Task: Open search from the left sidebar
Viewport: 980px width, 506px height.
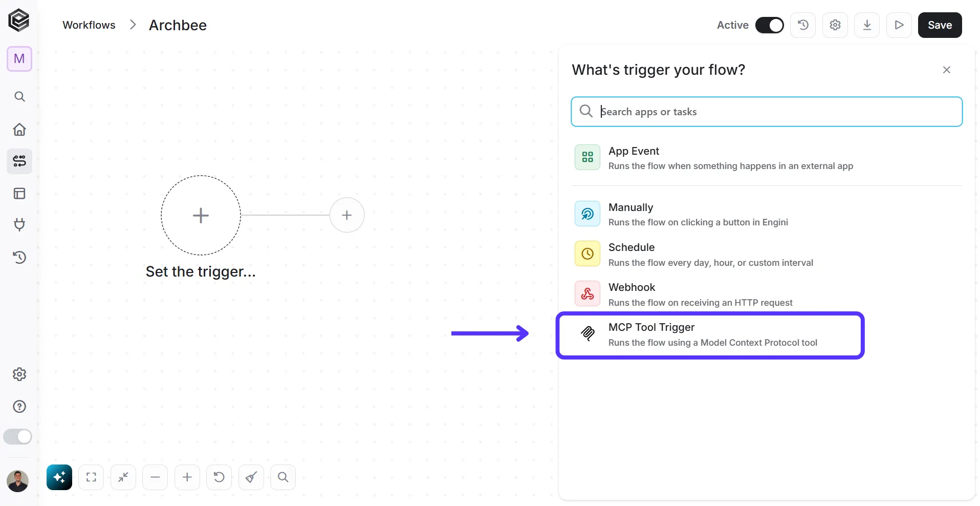Action: click(x=19, y=97)
